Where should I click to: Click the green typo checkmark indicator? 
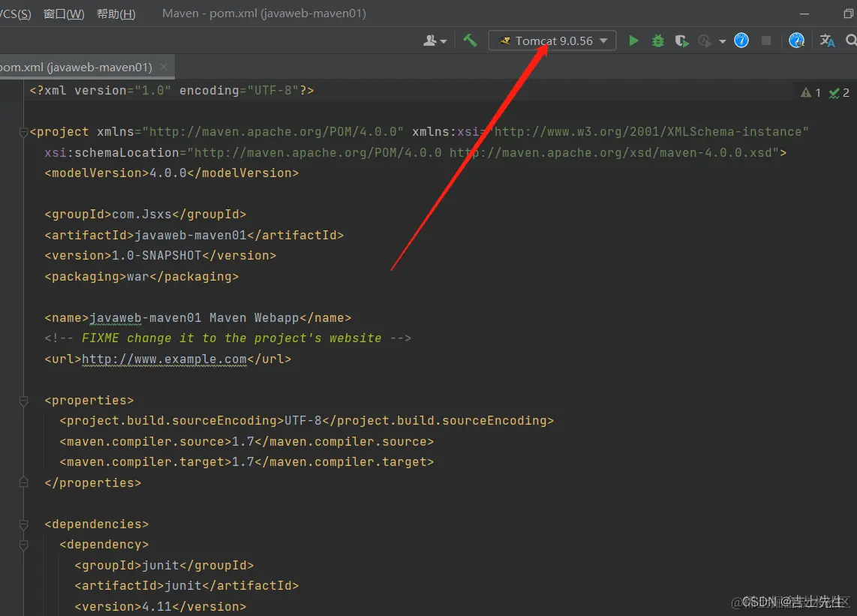pyautogui.click(x=839, y=93)
